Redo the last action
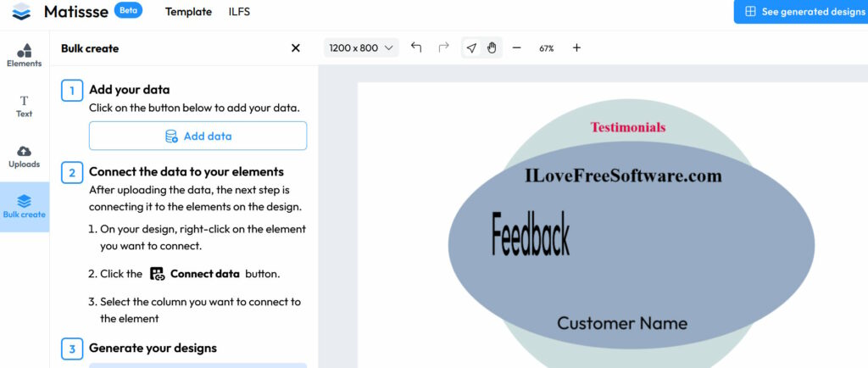This screenshot has width=868, height=368. pyautogui.click(x=443, y=47)
